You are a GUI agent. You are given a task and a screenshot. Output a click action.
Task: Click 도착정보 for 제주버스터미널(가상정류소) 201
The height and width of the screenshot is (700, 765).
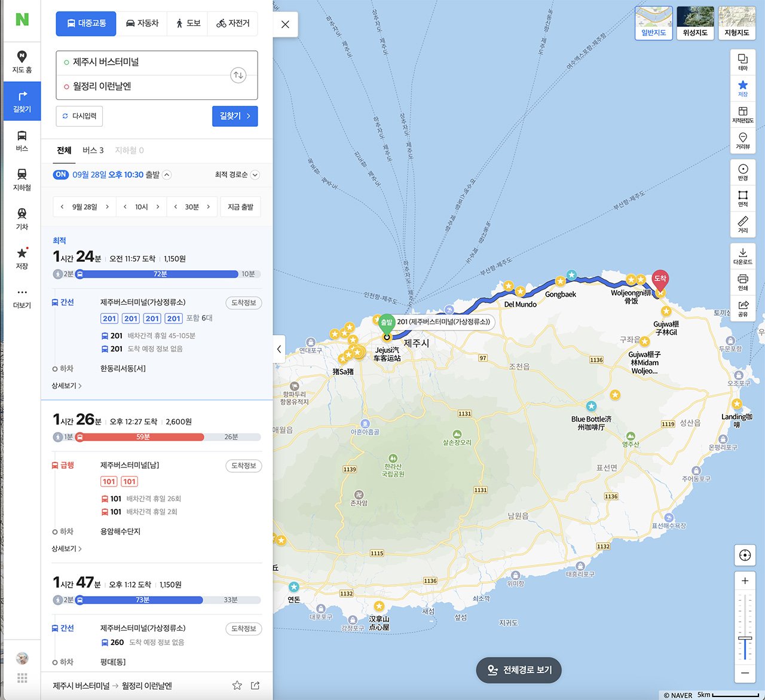point(244,302)
